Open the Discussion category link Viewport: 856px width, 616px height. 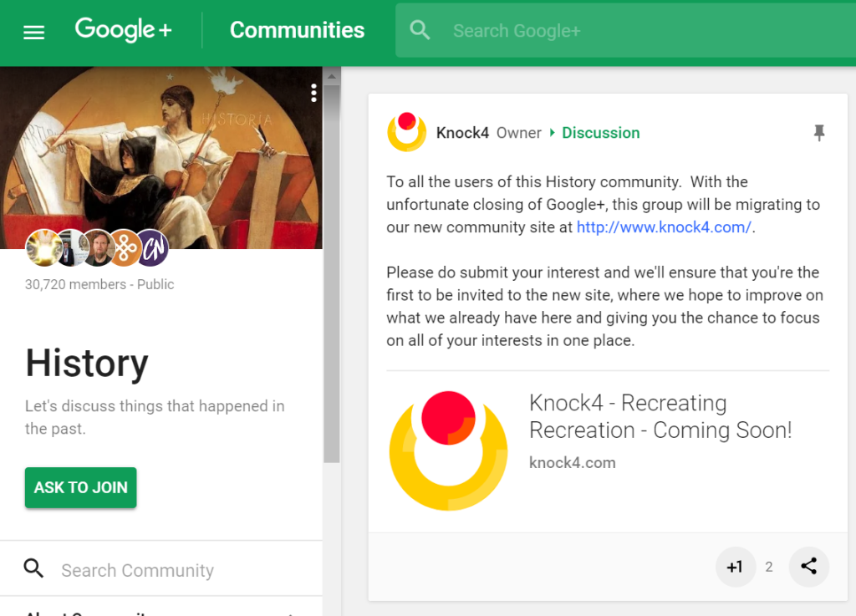point(600,133)
